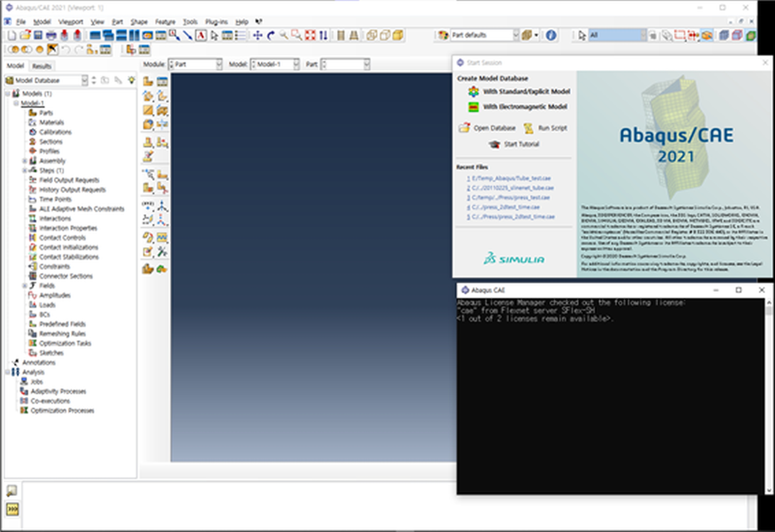
Task: Click the Create Part icon
Action: tap(148, 81)
